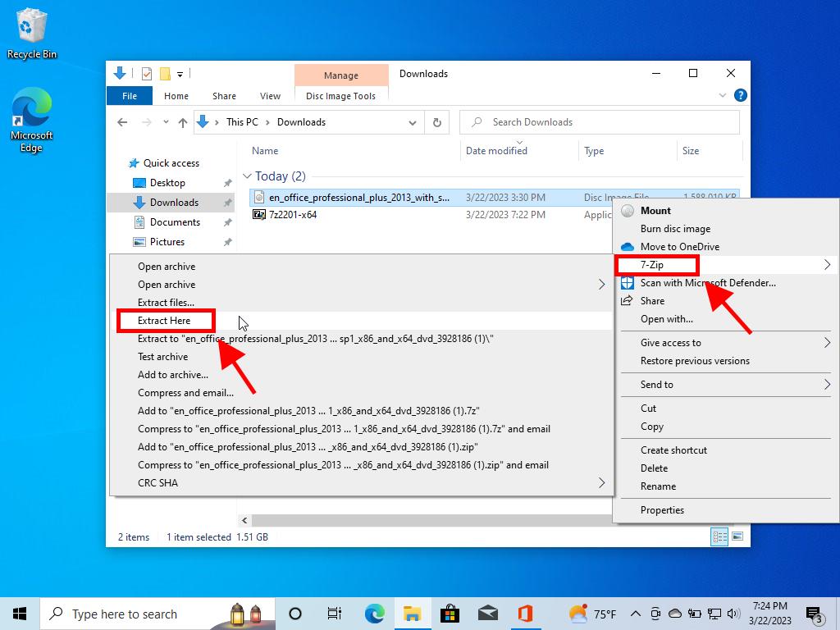Image resolution: width=840 pixels, height=630 pixels.
Task: Open Microsoft Edge from the taskbar
Action: (x=374, y=614)
